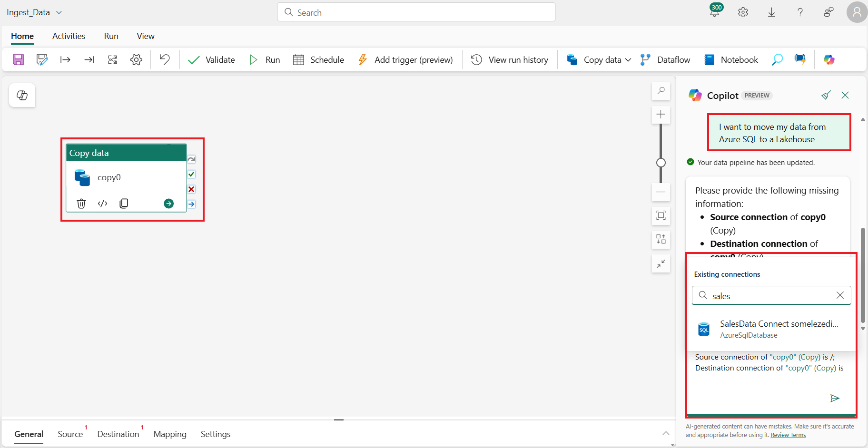Image resolution: width=868 pixels, height=448 pixels.
Task: Collapse the bottom properties panel chevron
Action: 666,433
